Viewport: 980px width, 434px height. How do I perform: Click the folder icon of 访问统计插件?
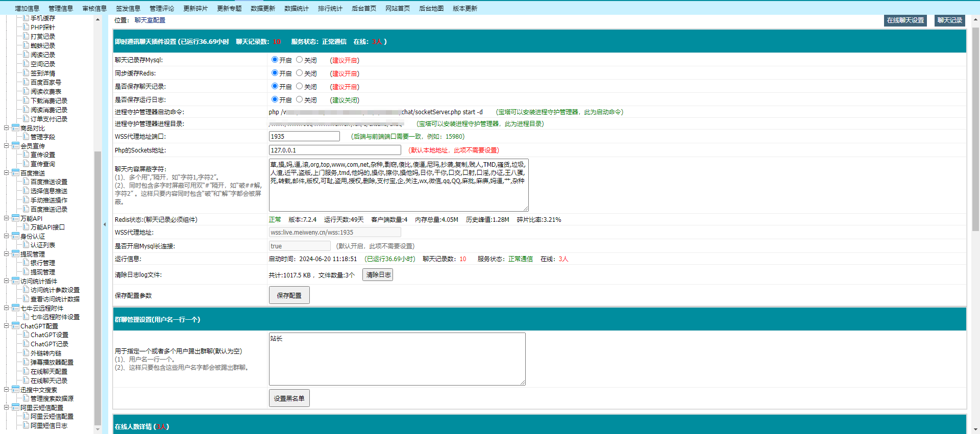pos(16,281)
